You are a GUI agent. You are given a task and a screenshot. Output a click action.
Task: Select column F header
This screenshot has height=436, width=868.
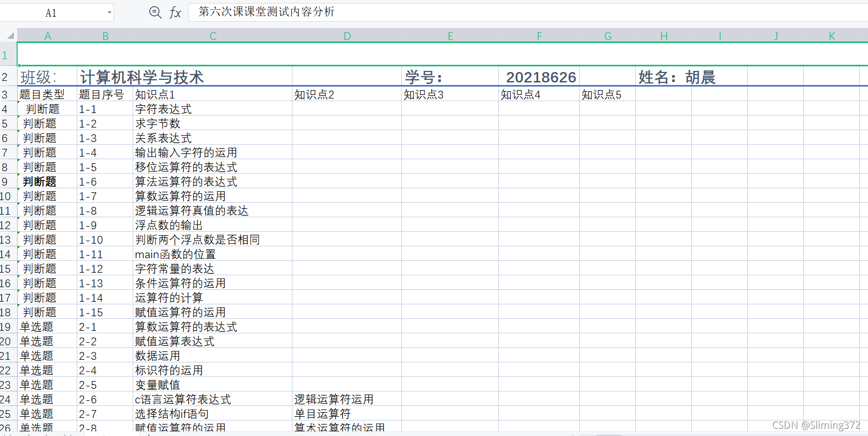539,36
